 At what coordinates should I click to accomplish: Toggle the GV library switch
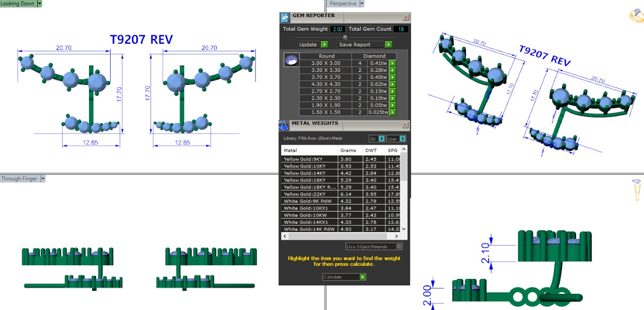[381, 139]
